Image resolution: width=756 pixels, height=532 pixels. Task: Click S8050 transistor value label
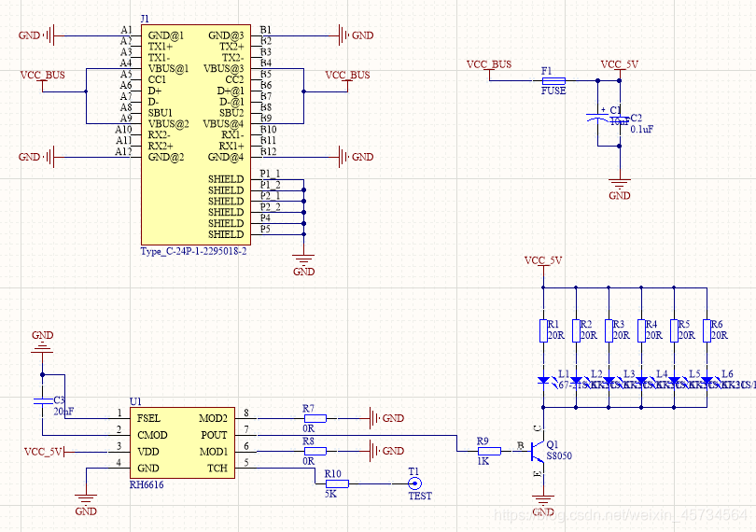pos(559,455)
